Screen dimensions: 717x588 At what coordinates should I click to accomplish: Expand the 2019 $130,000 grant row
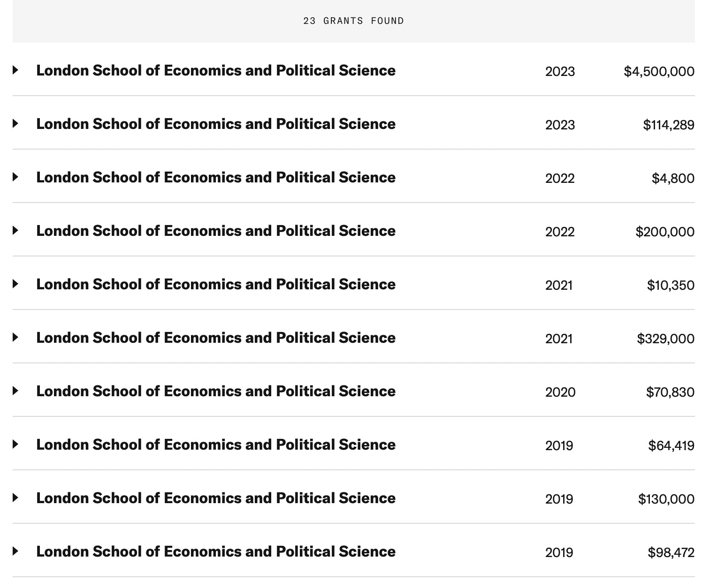tap(15, 498)
